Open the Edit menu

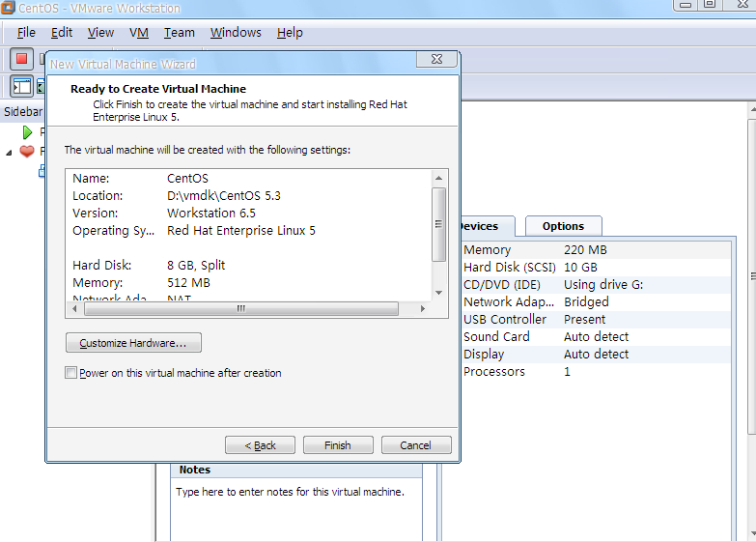[x=62, y=32]
